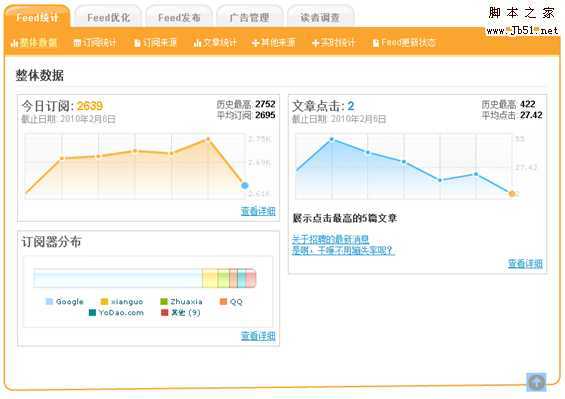Viewport: 565px width, 399px height.
Task: Click the peak data point of the orange subscription chart
Action: point(208,139)
